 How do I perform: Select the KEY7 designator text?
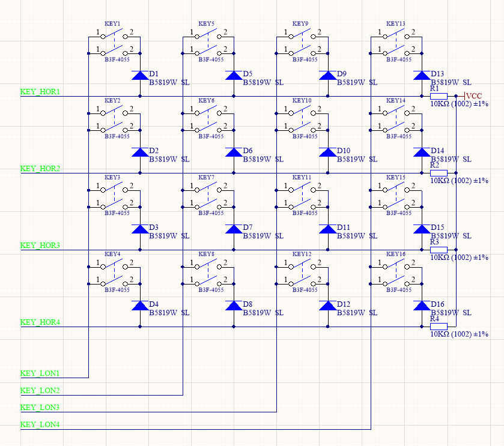coord(206,177)
